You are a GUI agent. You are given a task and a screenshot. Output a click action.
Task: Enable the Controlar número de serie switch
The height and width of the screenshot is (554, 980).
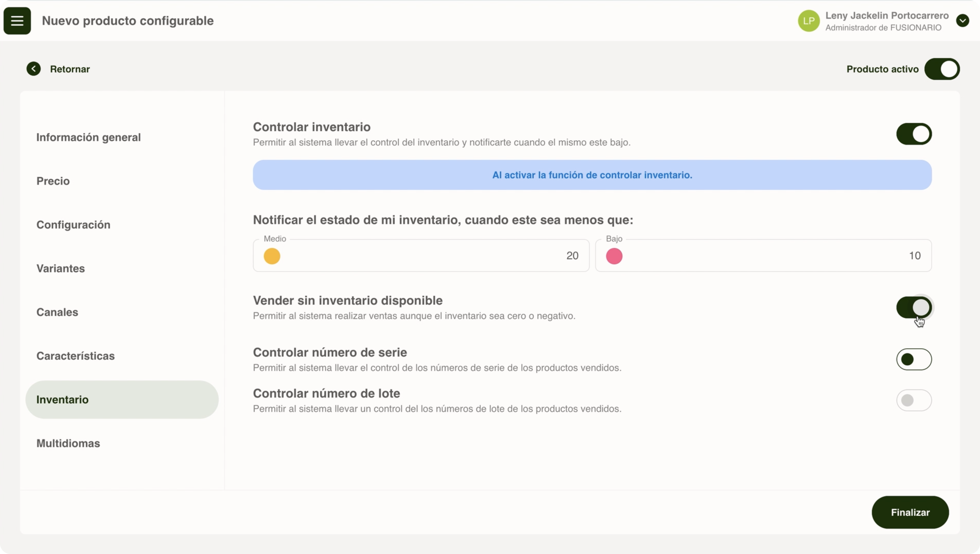(914, 359)
